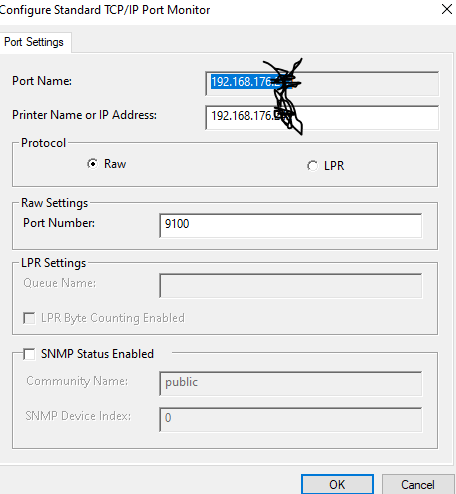Click the dialog title Configure Standard TCP/IP Port Monitor
This screenshot has height=494, width=456.
click(x=105, y=10)
